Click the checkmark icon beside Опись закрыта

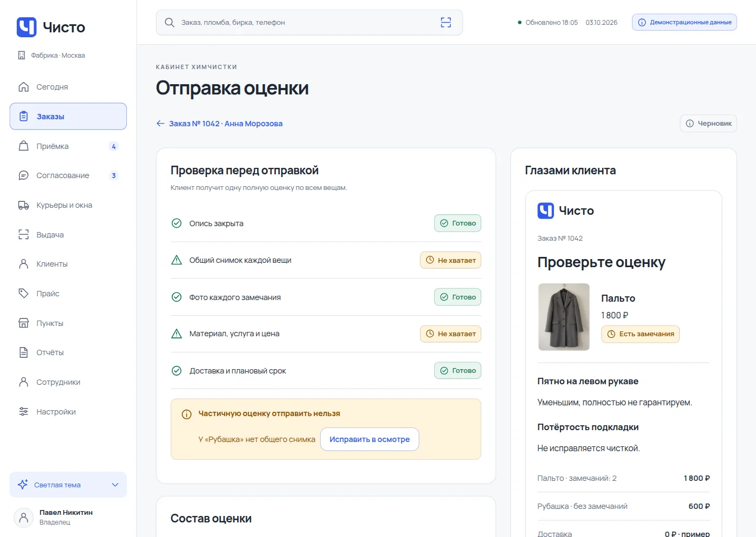point(177,223)
